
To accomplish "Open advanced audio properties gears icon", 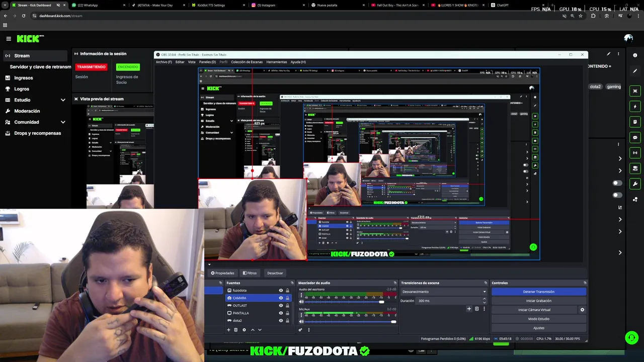I will (x=300, y=330).
